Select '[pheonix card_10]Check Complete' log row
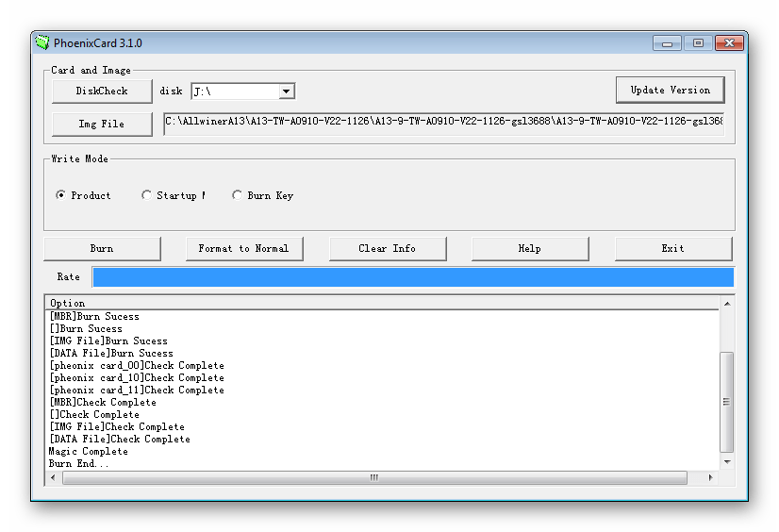Screen dimensions: 779x532 click(x=383, y=378)
